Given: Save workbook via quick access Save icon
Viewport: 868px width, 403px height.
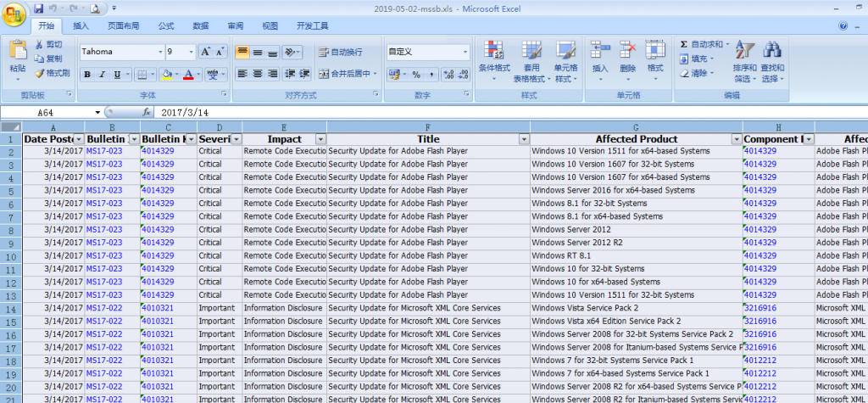Looking at the screenshot, I should tap(38, 8).
